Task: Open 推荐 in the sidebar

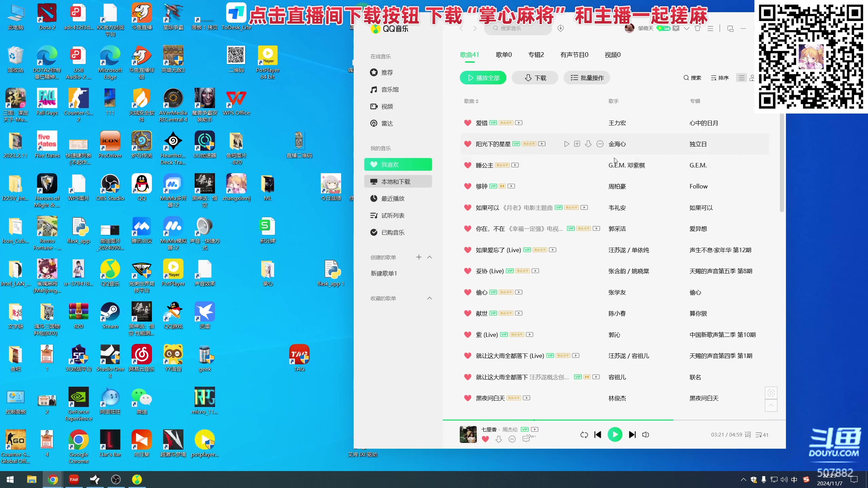Action: coord(398,72)
